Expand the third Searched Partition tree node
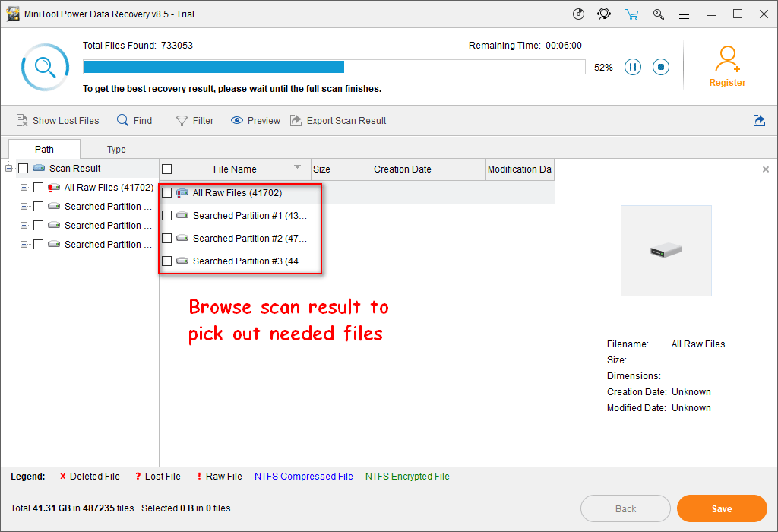 [24, 244]
